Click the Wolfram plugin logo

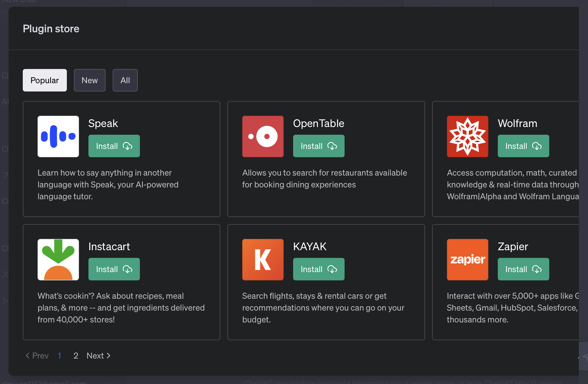(x=468, y=136)
